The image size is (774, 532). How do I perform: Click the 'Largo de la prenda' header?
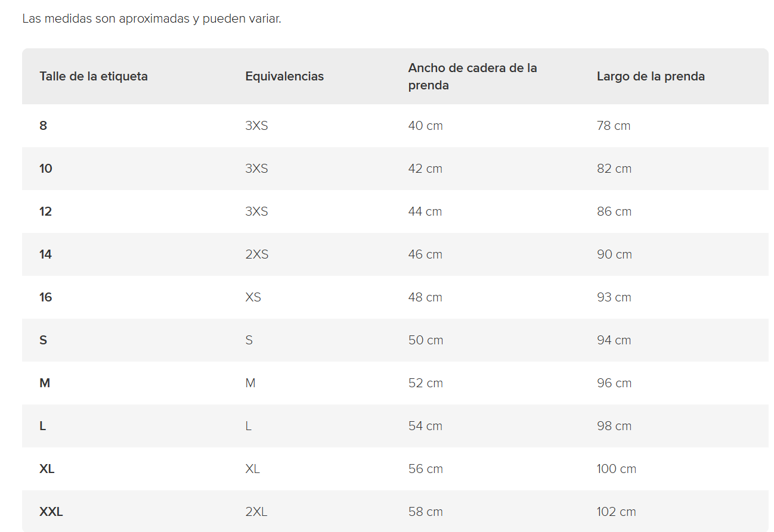(x=651, y=76)
